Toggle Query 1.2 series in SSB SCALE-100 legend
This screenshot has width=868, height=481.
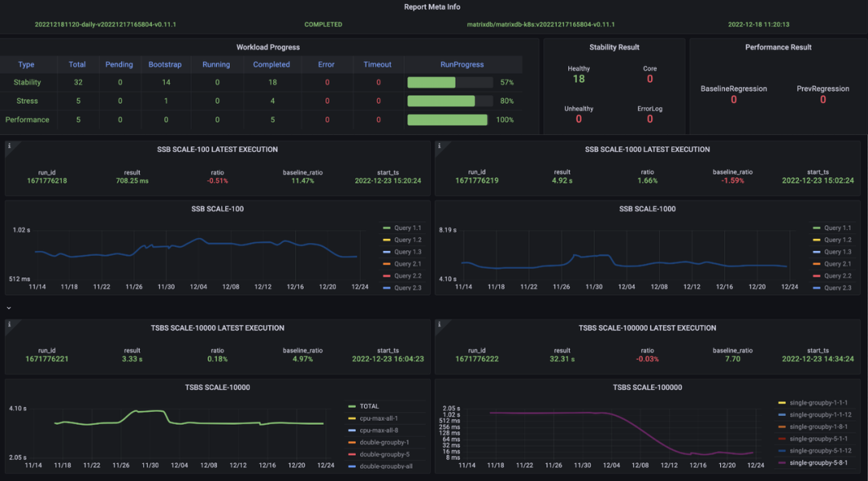point(408,240)
